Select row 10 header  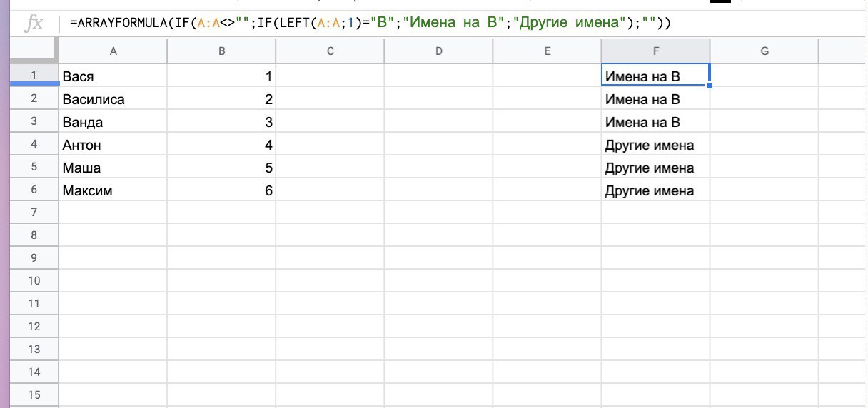pos(34,281)
